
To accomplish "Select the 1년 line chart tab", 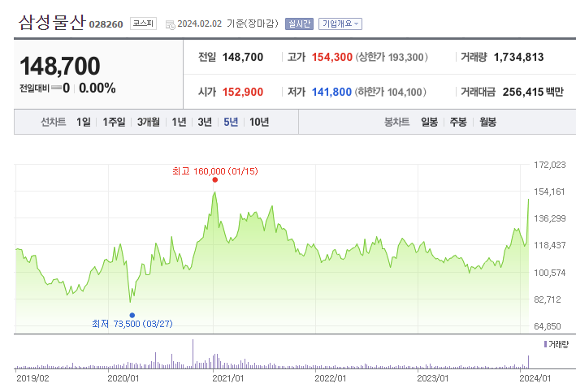I will click(x=179, y=122).
